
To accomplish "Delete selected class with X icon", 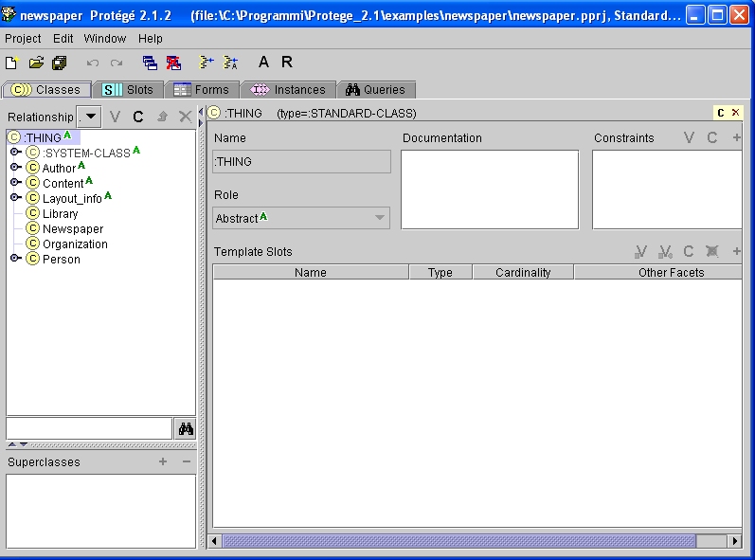I will coord(185,117).
